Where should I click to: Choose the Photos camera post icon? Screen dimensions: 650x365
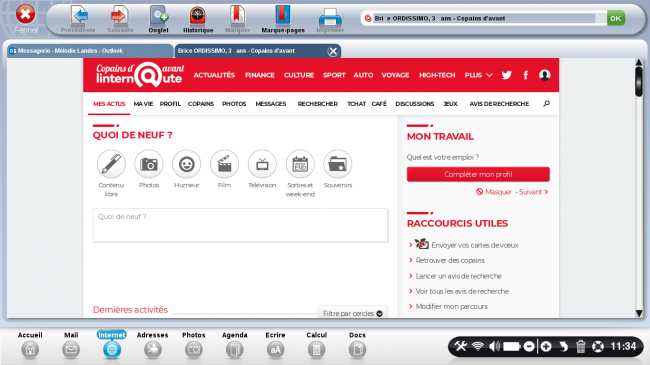[149, 164]
